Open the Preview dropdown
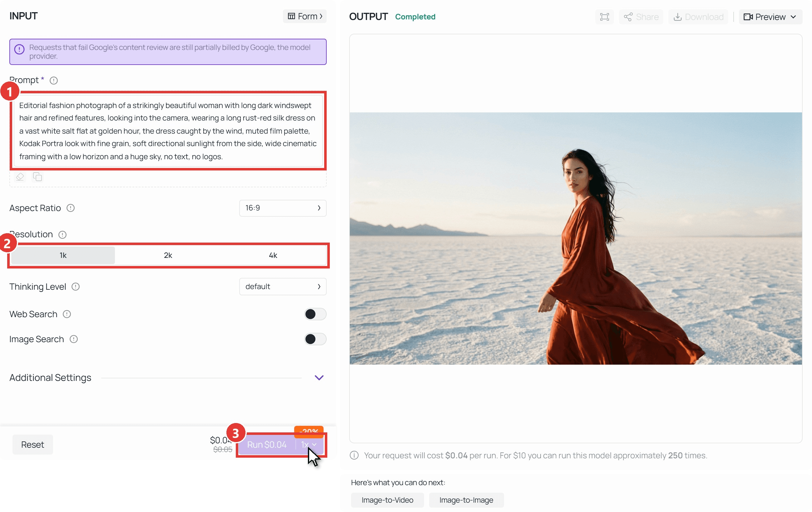The height and width of the screenshot is (512, 812). point(770,17)
